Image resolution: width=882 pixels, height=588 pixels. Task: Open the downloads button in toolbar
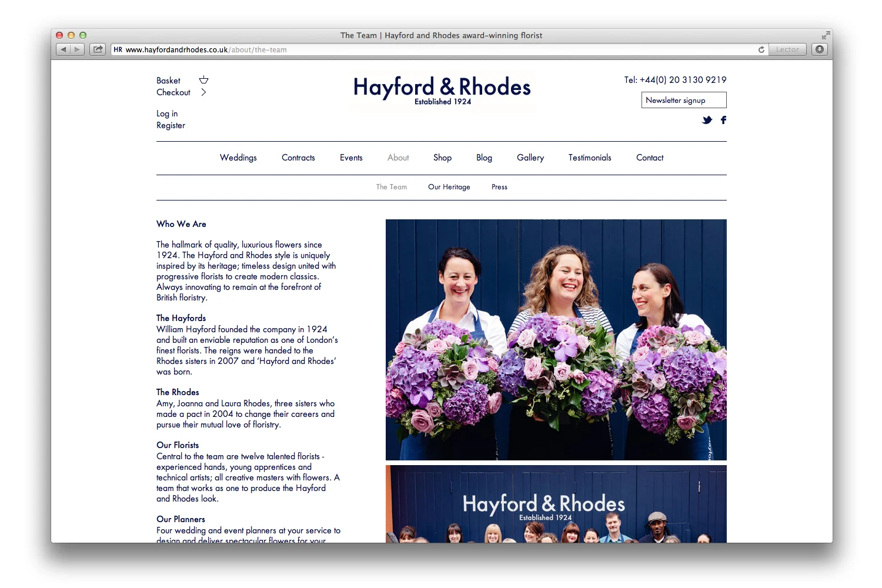click(x=820, y=49)
